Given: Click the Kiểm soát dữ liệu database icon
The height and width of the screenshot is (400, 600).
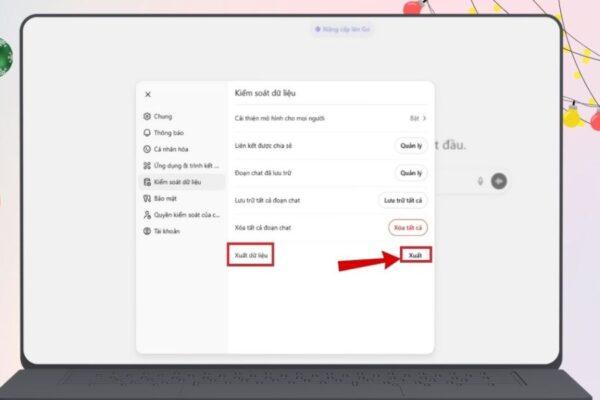Looking at the screenshot, I should tap(147, 182).
